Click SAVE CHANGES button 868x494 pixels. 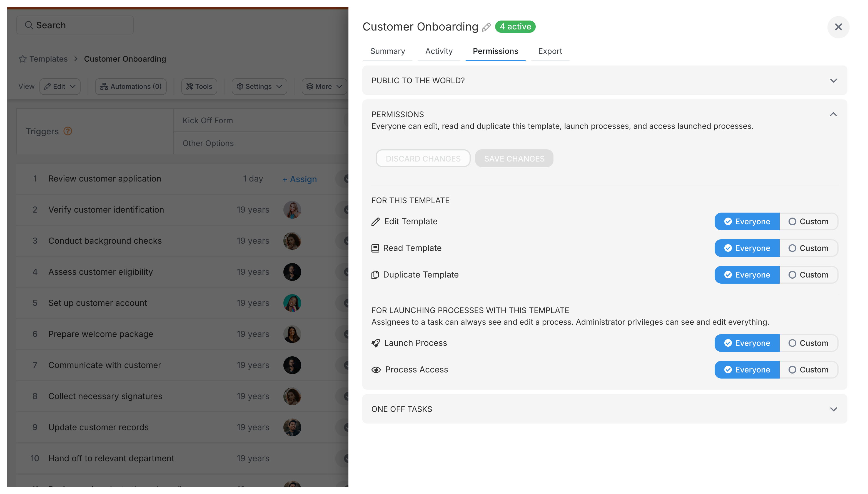tap(514, 158)
